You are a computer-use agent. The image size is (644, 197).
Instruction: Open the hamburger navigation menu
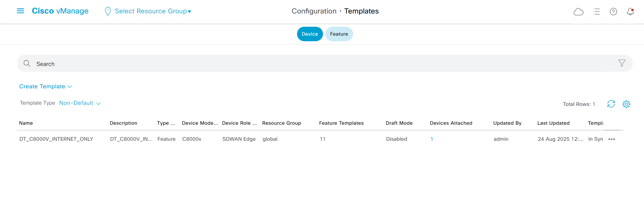coord(20,11)
